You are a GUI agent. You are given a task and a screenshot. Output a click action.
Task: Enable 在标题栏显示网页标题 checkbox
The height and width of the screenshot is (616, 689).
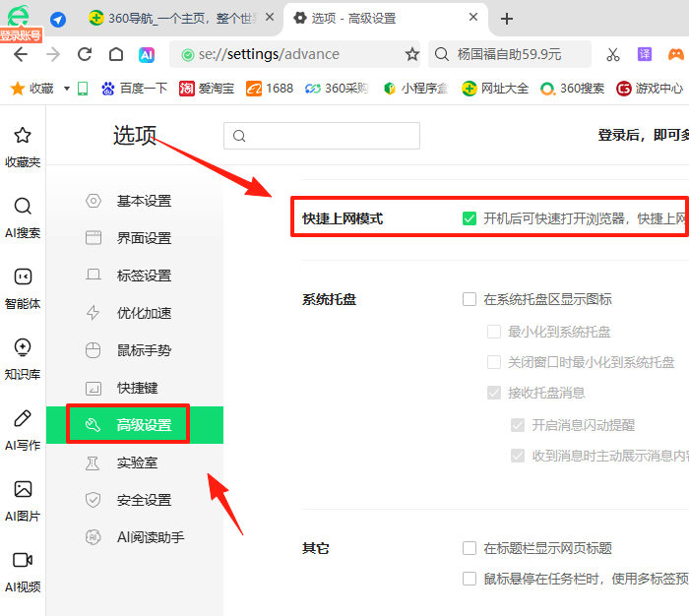470,548
